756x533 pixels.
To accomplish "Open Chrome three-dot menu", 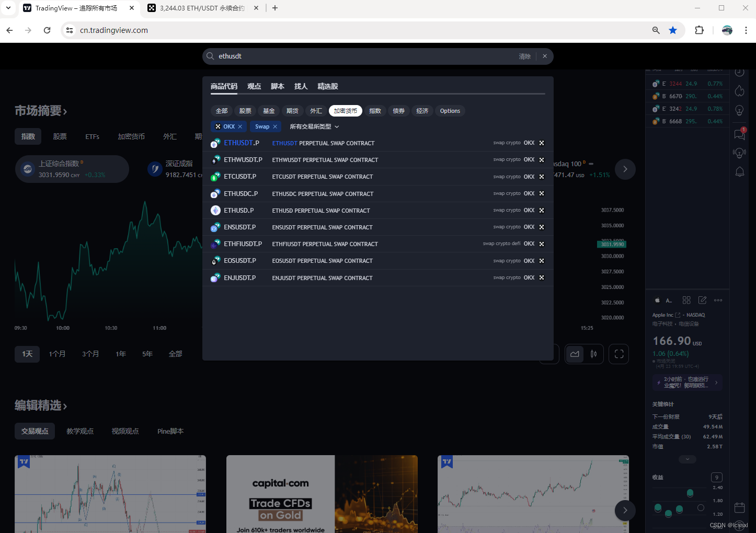I will 746,30.
